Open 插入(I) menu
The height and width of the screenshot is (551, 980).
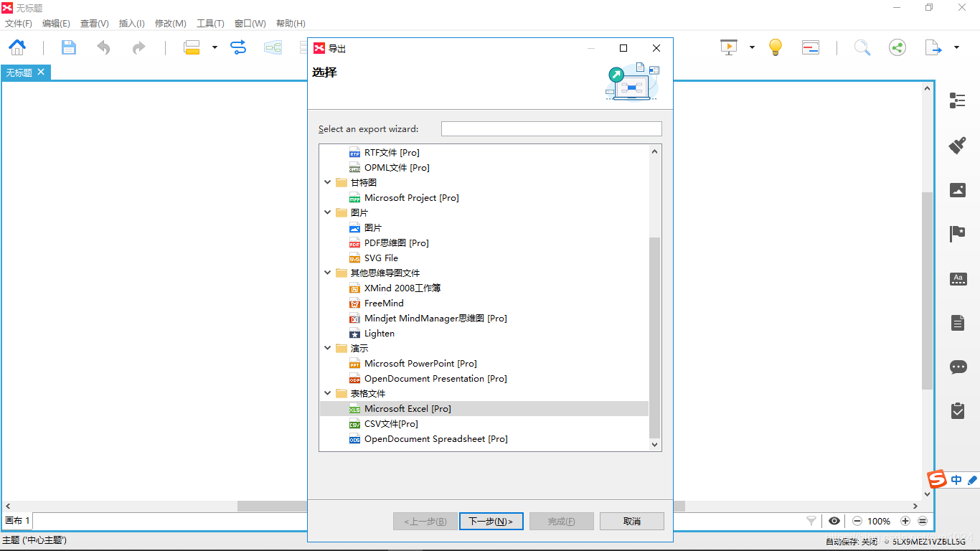(x=131, y=24)
